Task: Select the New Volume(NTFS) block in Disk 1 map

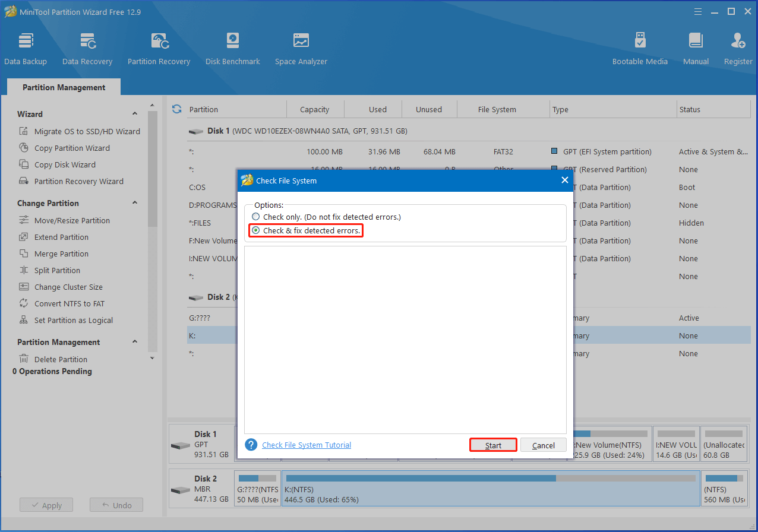Action: [612, 444]
